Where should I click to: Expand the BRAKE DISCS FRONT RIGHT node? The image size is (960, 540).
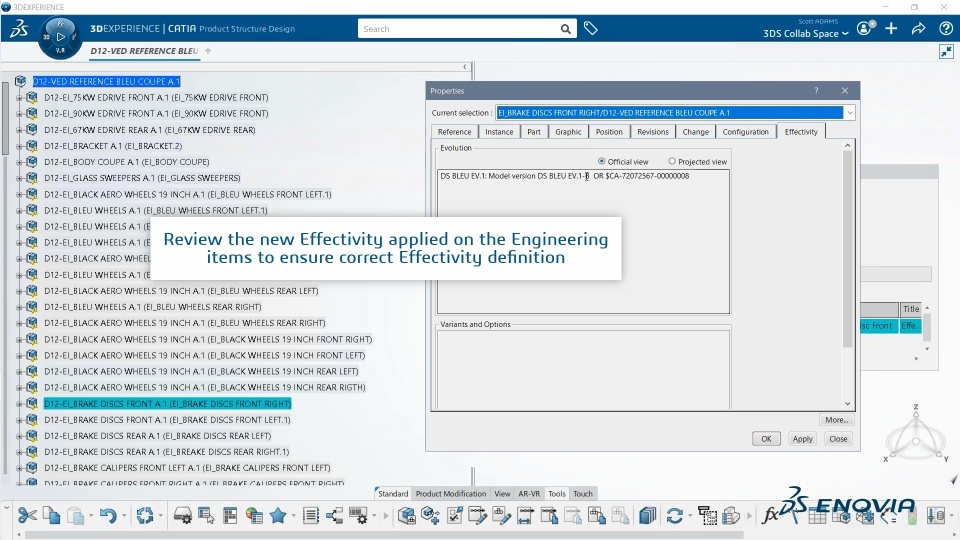[19, 403]
